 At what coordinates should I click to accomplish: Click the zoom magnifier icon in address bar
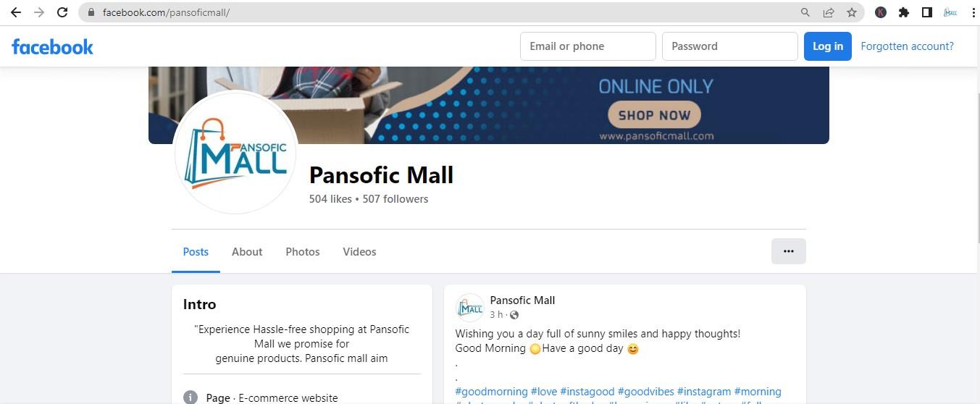click(x=805, y=12)
